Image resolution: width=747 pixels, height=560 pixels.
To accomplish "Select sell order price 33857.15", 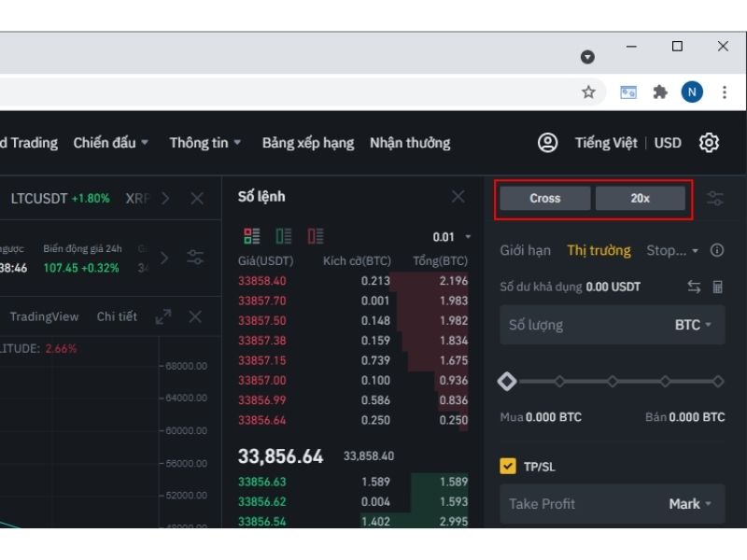I will tap(262, 360).
